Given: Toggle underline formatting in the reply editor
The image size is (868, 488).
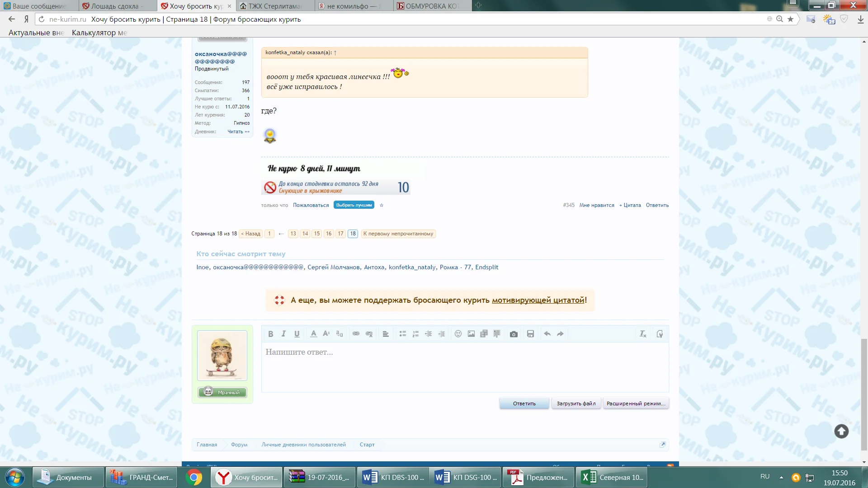Looking at the screenshot, I should point(297,334).
